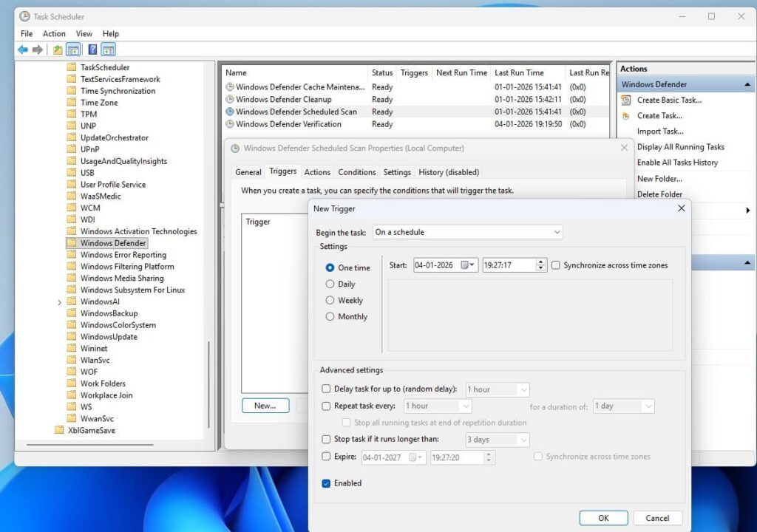Select the Monthly schedule radio button
The width and height of the screenshot is (757, 532).
click(330, 317)
